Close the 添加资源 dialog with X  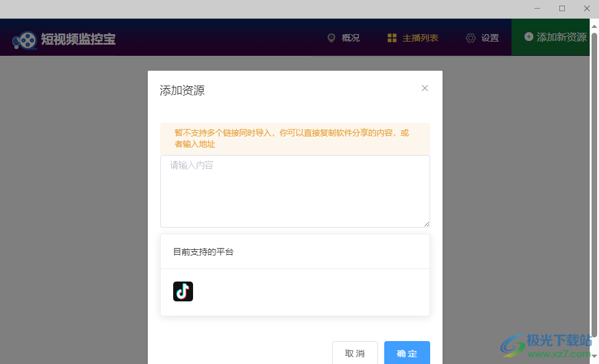pyautogui.click(x=425, y=88)
